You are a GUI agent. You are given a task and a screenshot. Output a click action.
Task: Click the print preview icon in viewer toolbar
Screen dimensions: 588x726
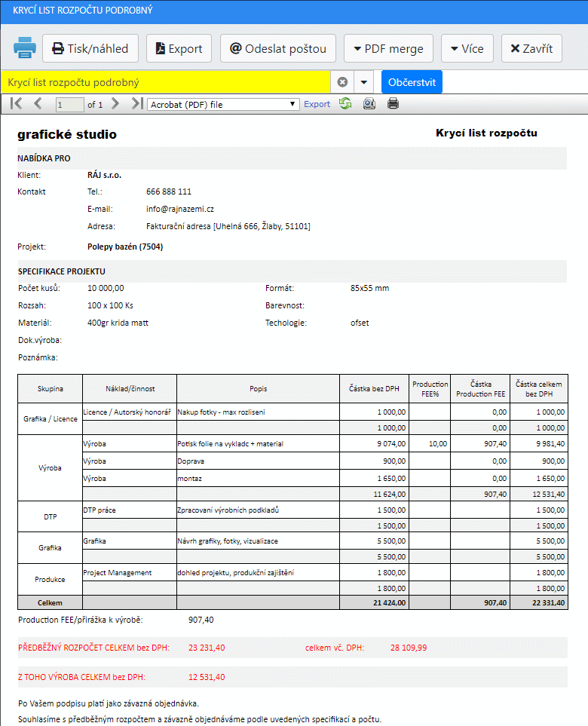tap(369, 104)
